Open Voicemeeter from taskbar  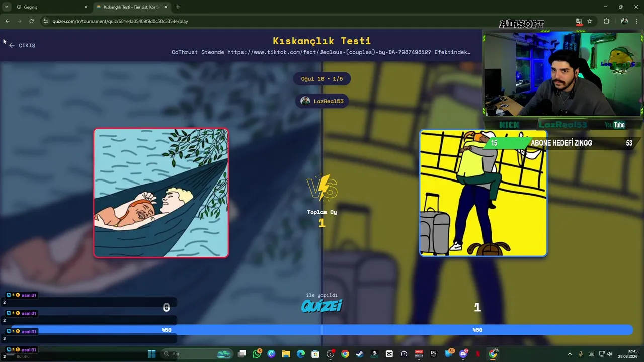pos(419,354)
